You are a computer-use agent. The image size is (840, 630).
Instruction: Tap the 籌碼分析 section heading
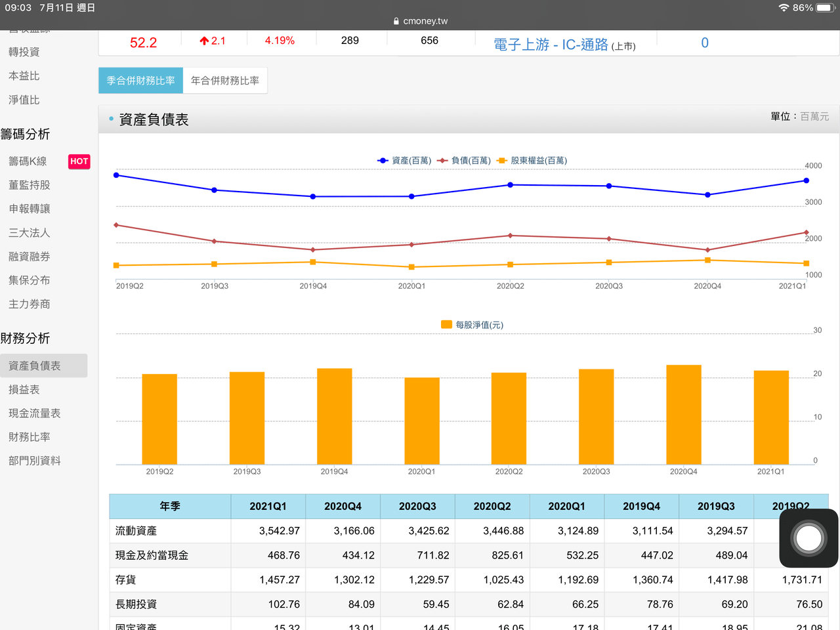coord(25,134)
